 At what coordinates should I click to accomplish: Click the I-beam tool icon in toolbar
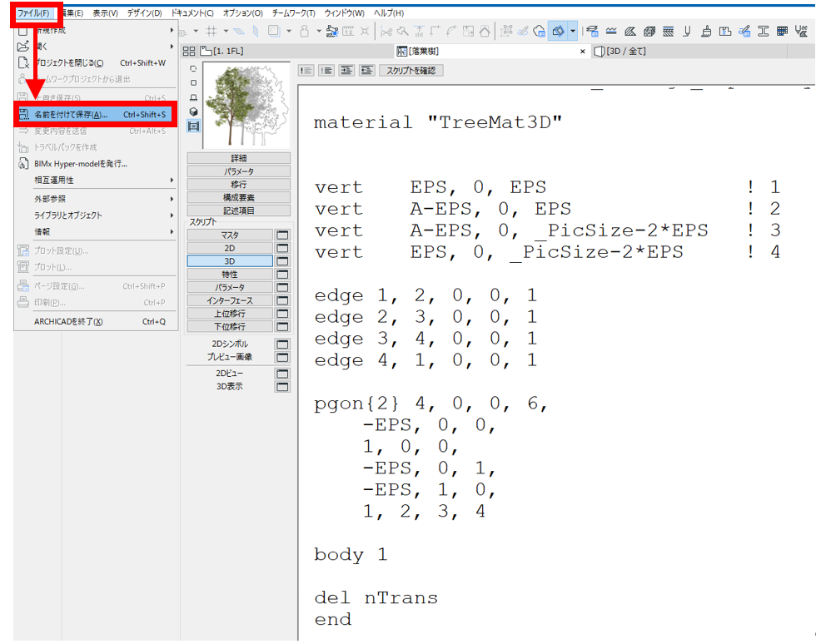click(763, 32)
